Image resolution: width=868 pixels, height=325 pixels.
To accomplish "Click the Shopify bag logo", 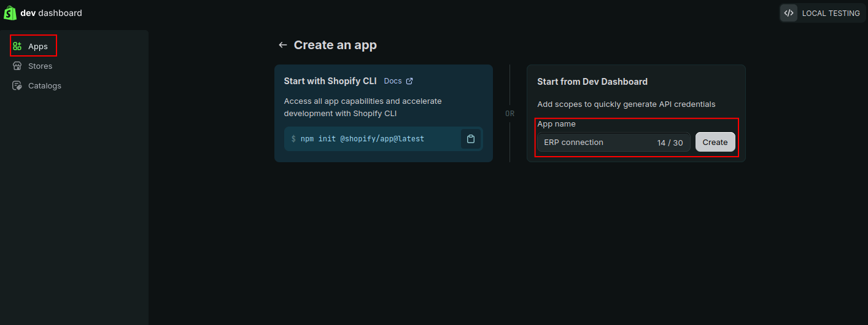I will (x=10, y=13).
